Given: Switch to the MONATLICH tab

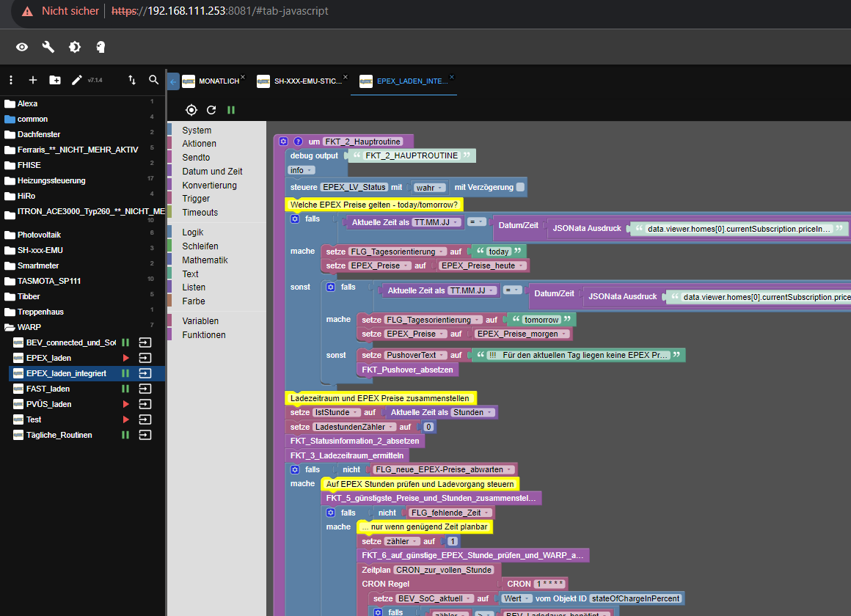Looking at the screenshot, I should [x=219, y=81].
